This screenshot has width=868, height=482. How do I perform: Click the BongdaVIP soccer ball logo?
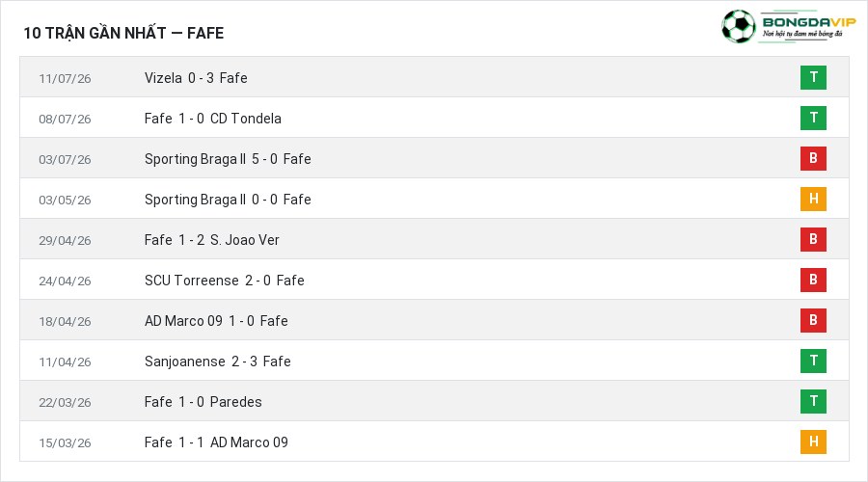tap(739, 26)
